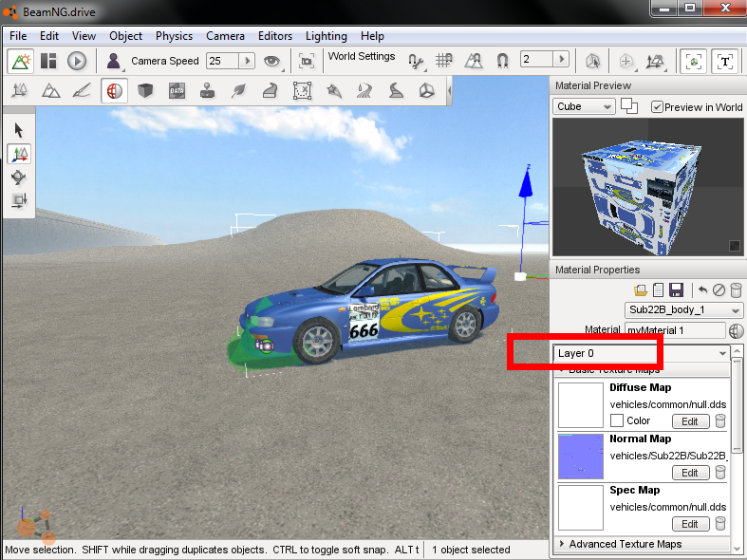
Task: Open the Object menu
Action: tap(126, 36)
